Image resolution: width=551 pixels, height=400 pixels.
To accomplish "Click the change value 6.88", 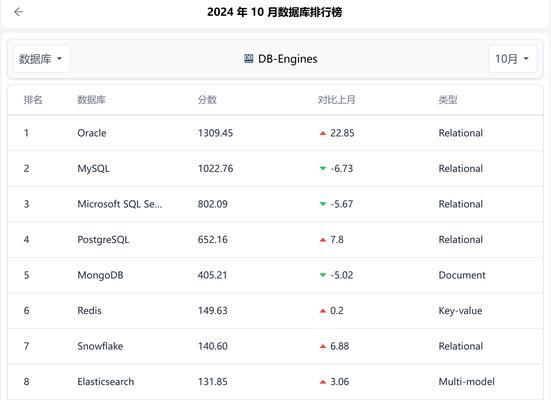I will 340,346.
